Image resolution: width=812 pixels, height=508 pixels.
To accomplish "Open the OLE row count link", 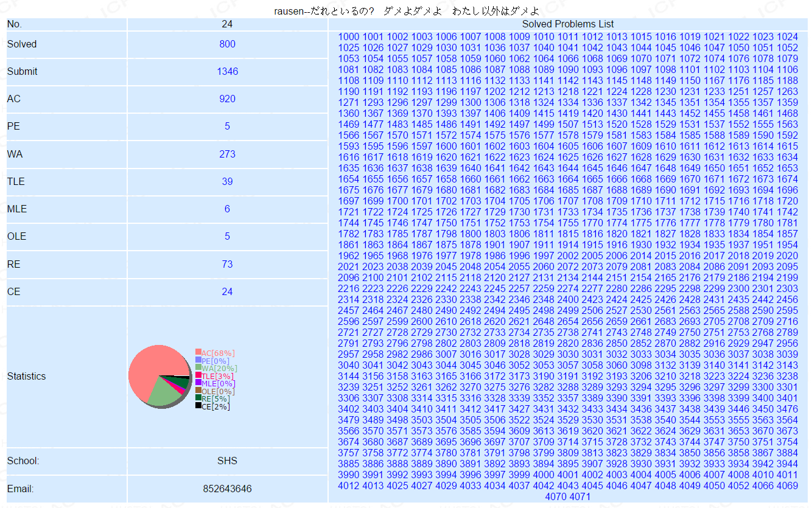I will 227,236.
